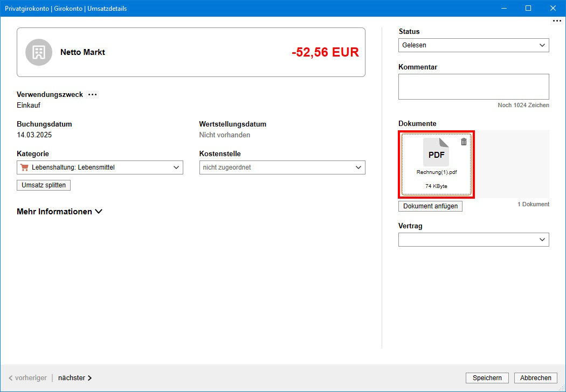Click the Netto Markt payee name

point(82,52)
